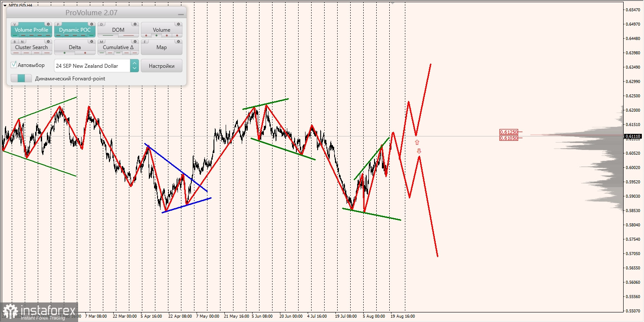644x322 pixels.
Task: Click the contract selector up/down arrows
Action: click(135, 66)
